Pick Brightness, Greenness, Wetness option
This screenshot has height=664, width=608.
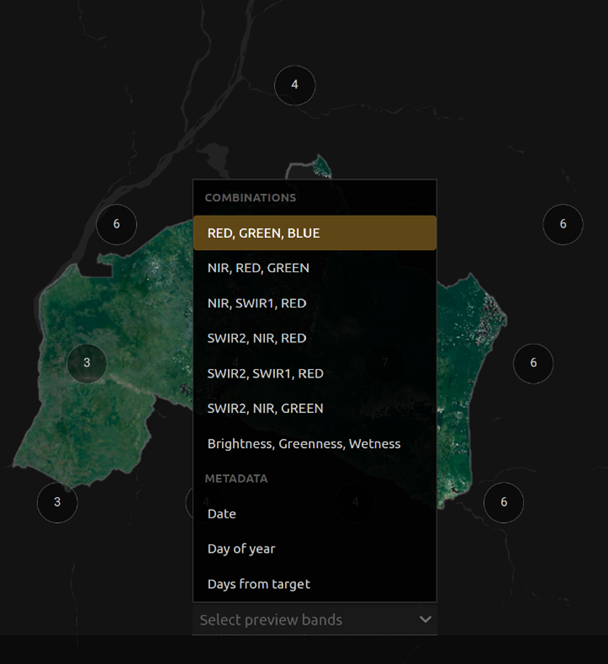click(x=314, y=443)
